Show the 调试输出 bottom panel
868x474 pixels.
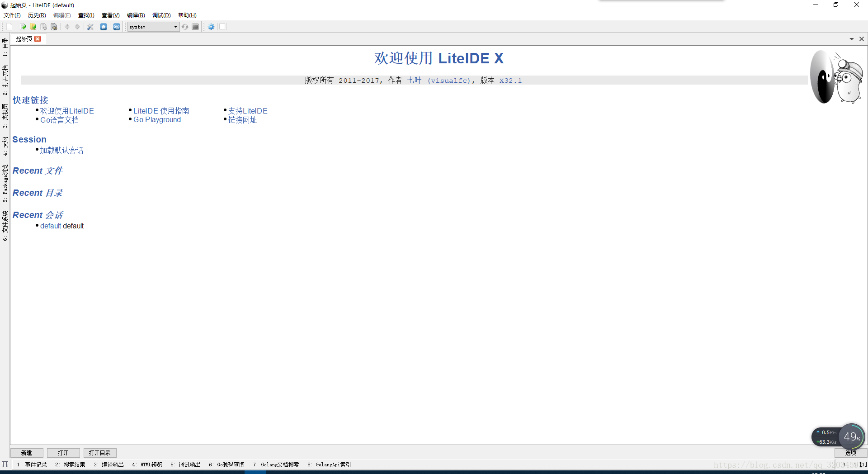[185, 465]
